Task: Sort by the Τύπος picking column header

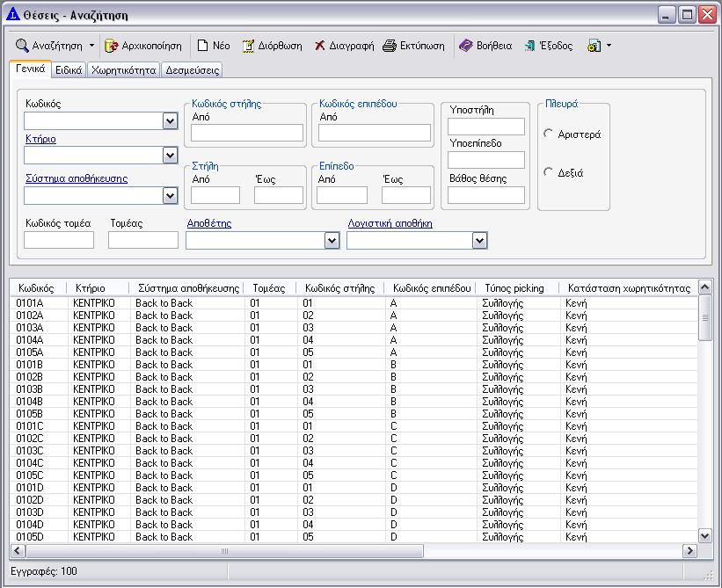Action: (x=518, y=288)
